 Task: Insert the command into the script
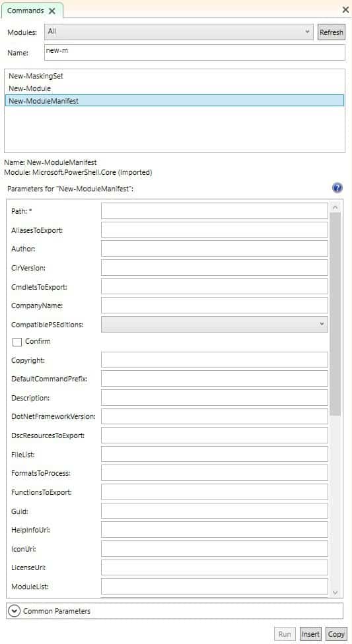point(310,634)
